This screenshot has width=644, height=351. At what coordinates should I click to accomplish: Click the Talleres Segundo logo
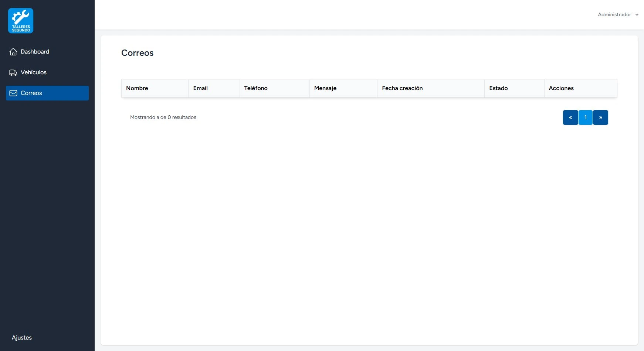pos(21,21)
